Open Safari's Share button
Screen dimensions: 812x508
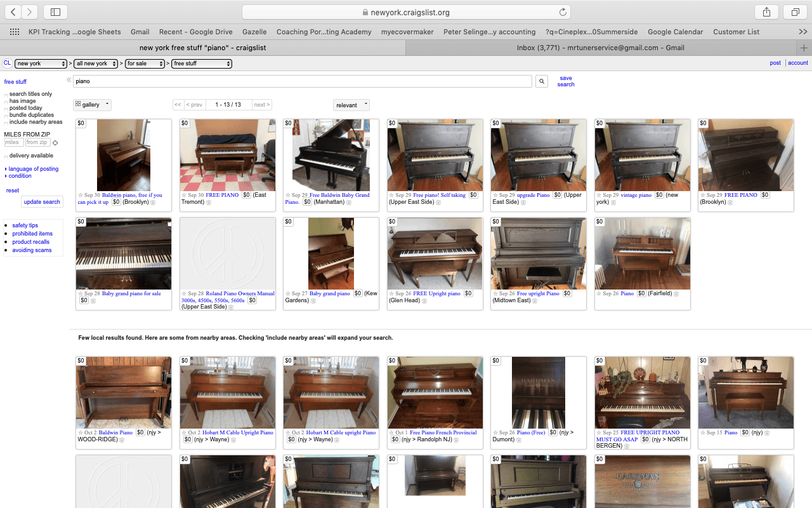coord(766,12)
